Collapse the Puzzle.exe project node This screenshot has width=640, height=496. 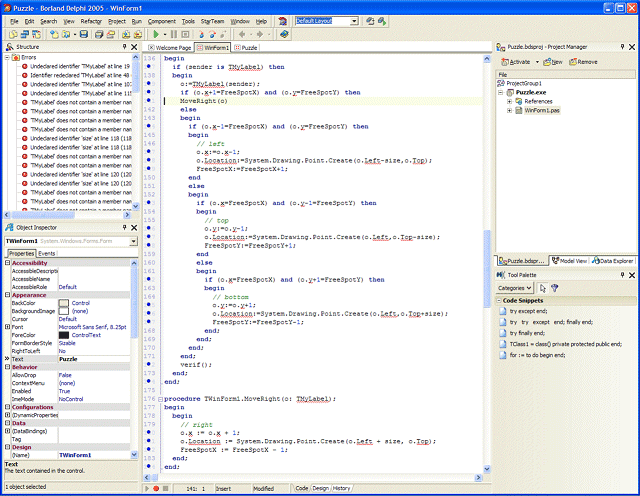point(501,93)
